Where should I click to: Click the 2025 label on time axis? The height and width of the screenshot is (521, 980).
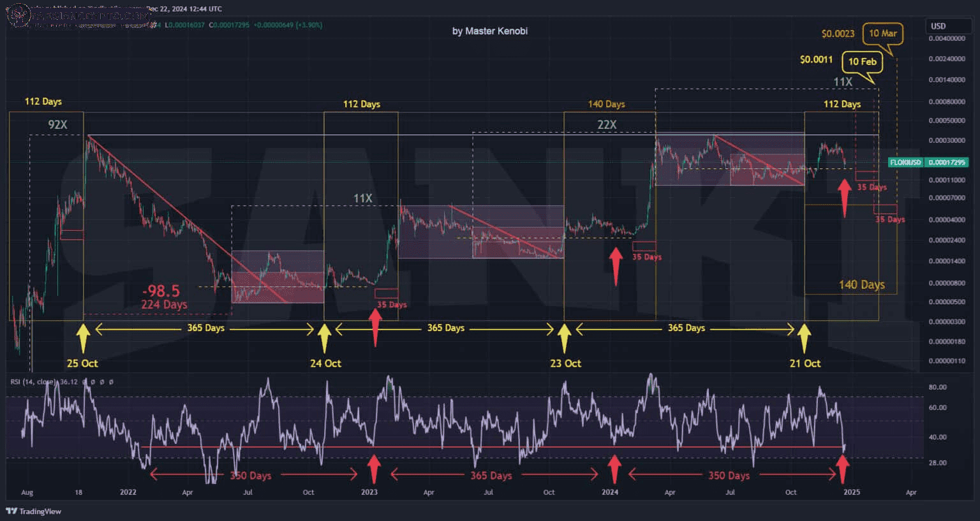852,492
